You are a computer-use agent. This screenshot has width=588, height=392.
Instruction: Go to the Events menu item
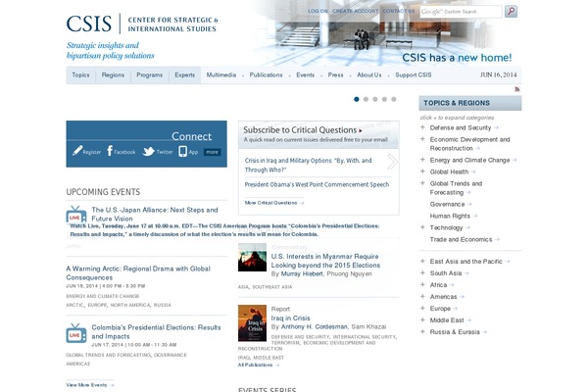coord(305,75)
